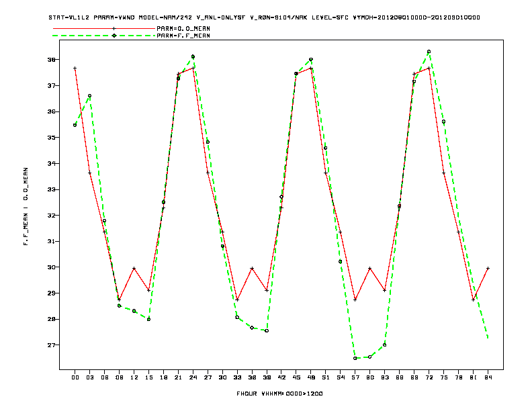Select red observed plus marker at hour 84

pos(488,268)
